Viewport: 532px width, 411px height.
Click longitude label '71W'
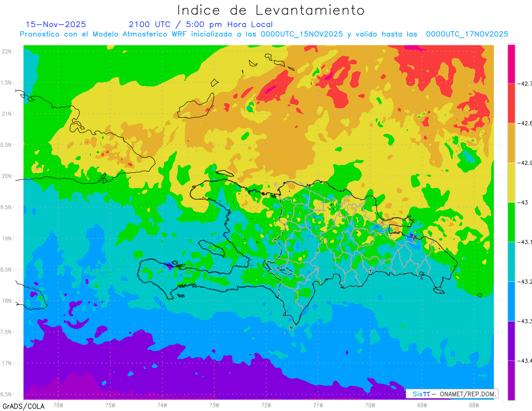coord(318,405)
